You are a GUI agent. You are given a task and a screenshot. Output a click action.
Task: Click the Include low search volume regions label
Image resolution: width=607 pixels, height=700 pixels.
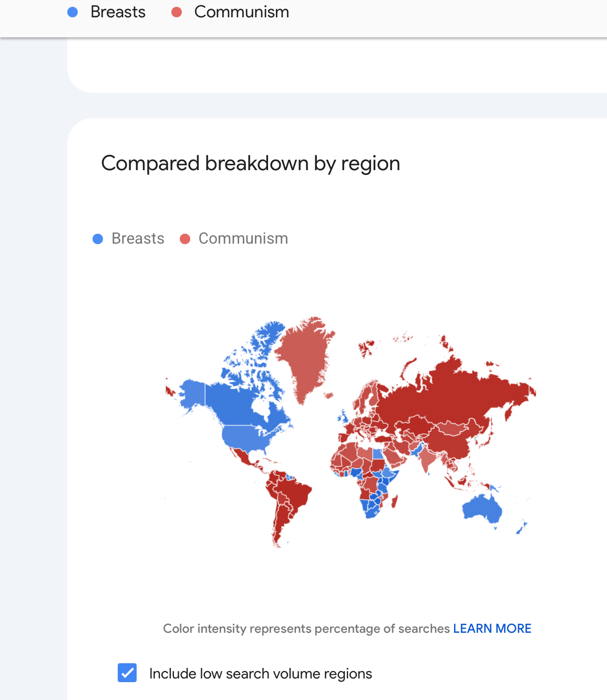(260, 674)
